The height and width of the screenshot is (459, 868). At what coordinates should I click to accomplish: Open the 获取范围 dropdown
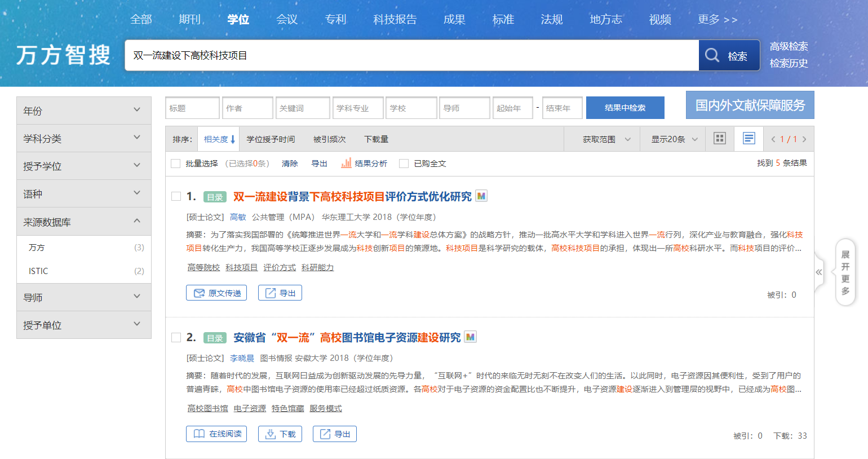[606, 139]
